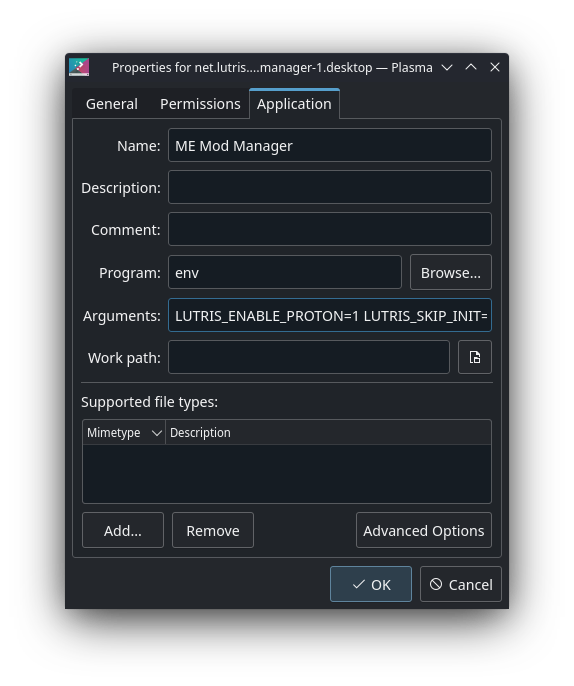Image resolution: width=574 pixels, height=686 pixels.
Task: Click the Arguments field with LUTRIS_ENABLE_PROTON
Action: [330, 315]
